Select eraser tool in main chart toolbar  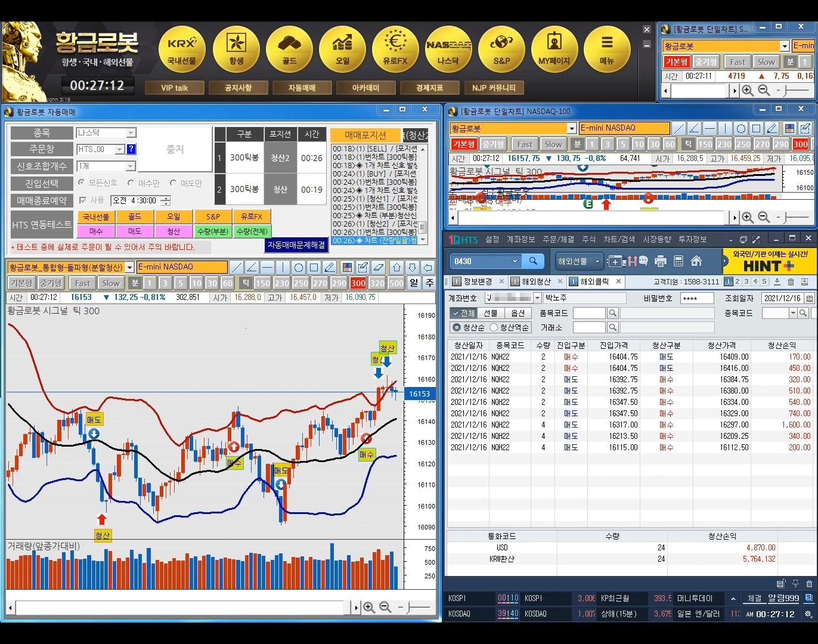[x=378, y=267]
